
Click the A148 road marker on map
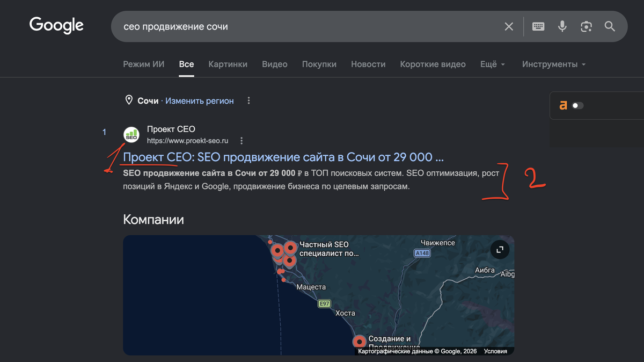tap(422, 253)
